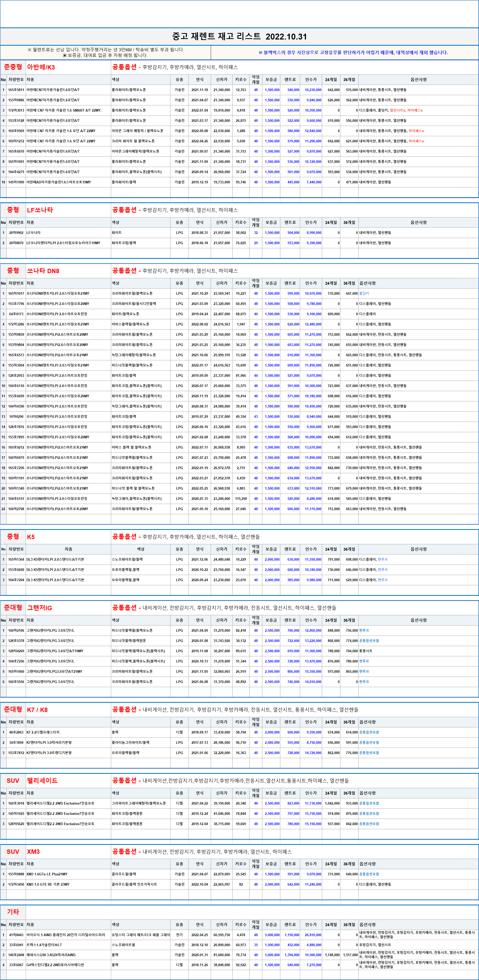Viewport: 479px width, 980px height.
Task: Select plate number '104호7204'
Action: coord(16,580)
